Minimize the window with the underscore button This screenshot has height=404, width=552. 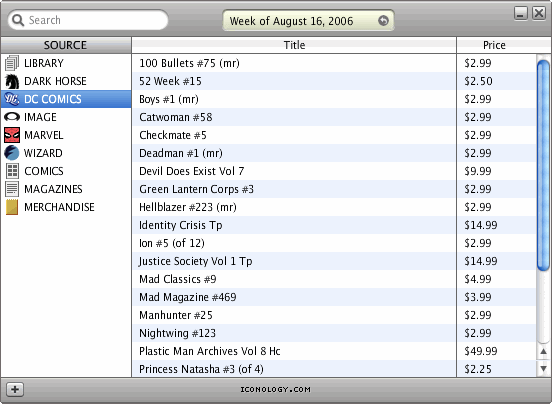521,13
